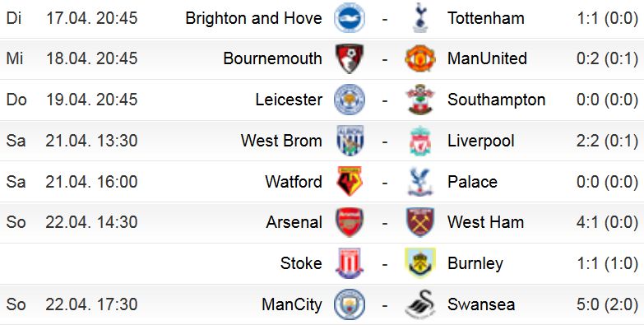Viewport: 644px width, 325px height.
Task: Click the Swansea swan crest
Action: pyautogui.click(x=419, y=304)
